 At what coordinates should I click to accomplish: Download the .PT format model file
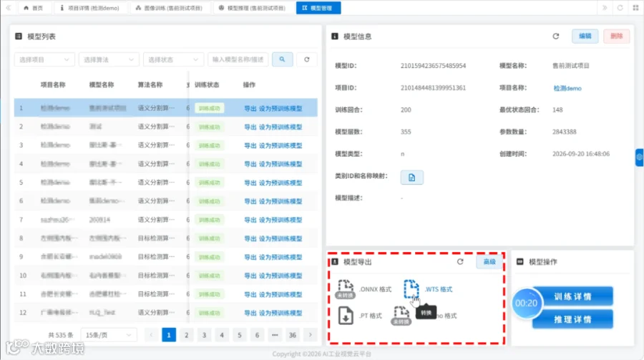[346, 316]
